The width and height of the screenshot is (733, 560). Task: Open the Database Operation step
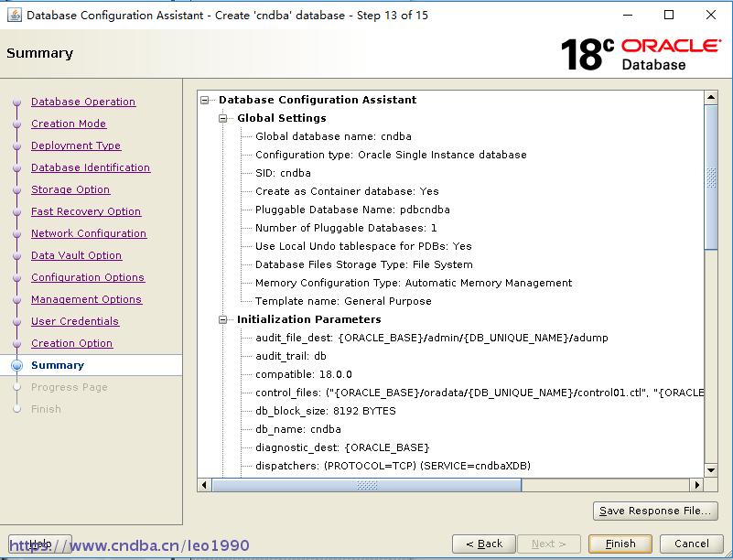click(x=83, y=102)
